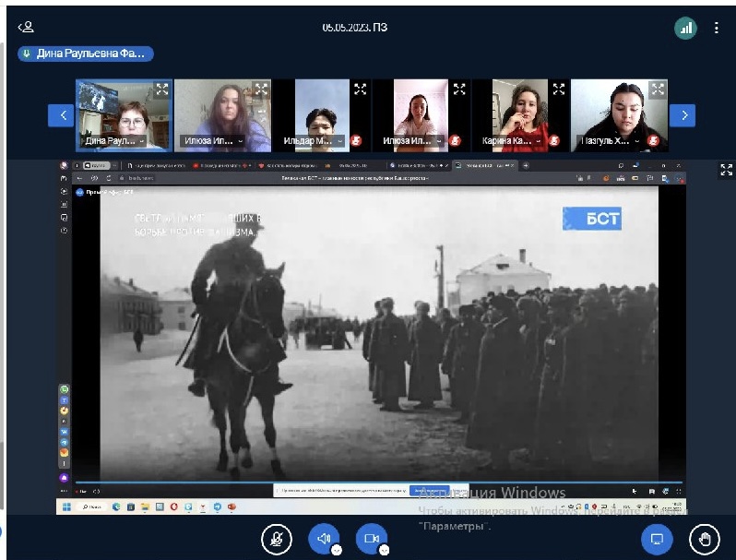Toggle the speaker sound button
Viewport: 736px width, 560px height.
[x=324, y=538]
